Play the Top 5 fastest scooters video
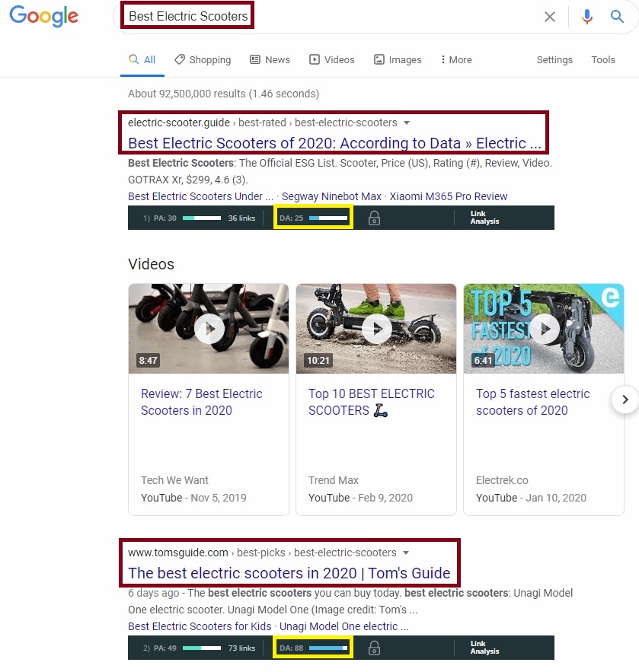 pos(545,329)
